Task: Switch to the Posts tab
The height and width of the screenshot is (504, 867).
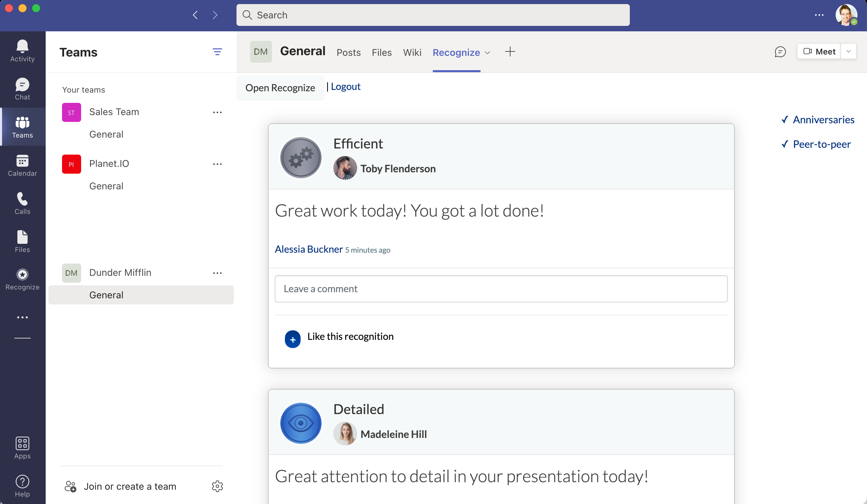Action: pyautogui.click(x=349, y=52)
